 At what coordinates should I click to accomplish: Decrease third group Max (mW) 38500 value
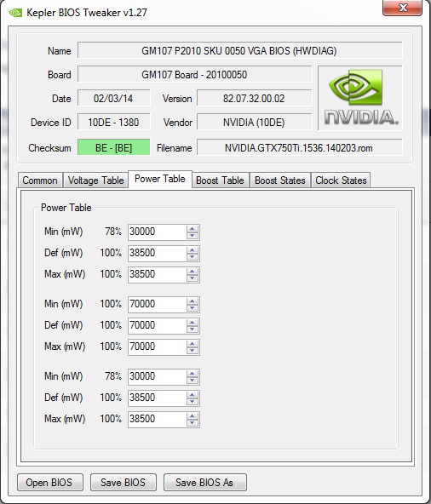[193, 422]
